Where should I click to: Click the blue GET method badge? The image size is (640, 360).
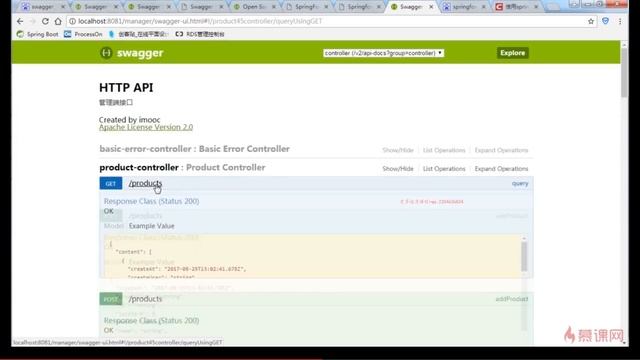(x=111, y=183)
